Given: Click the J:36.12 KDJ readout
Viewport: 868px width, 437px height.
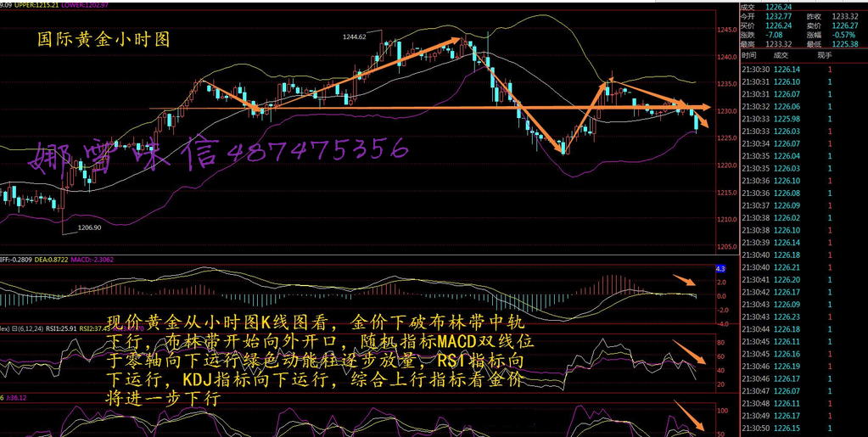Looking at the screenshot, I should pyautogui.click(x=17, y=398).
